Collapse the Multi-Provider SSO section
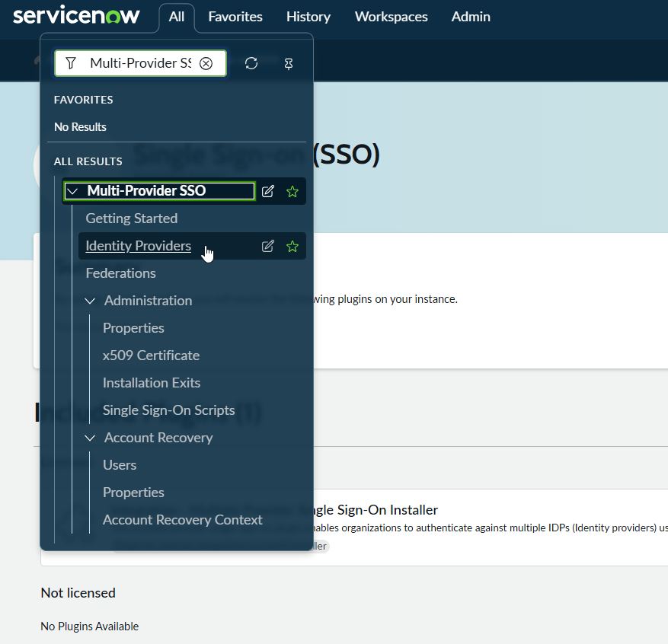The height and width of the screenshot is (644, 668). pyautogui.click(x=73, y=191)
